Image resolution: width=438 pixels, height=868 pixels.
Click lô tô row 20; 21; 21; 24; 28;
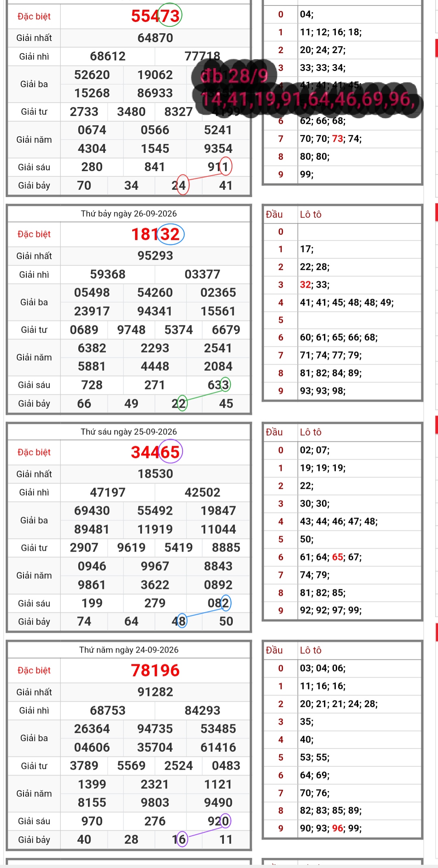pos(339,704)
